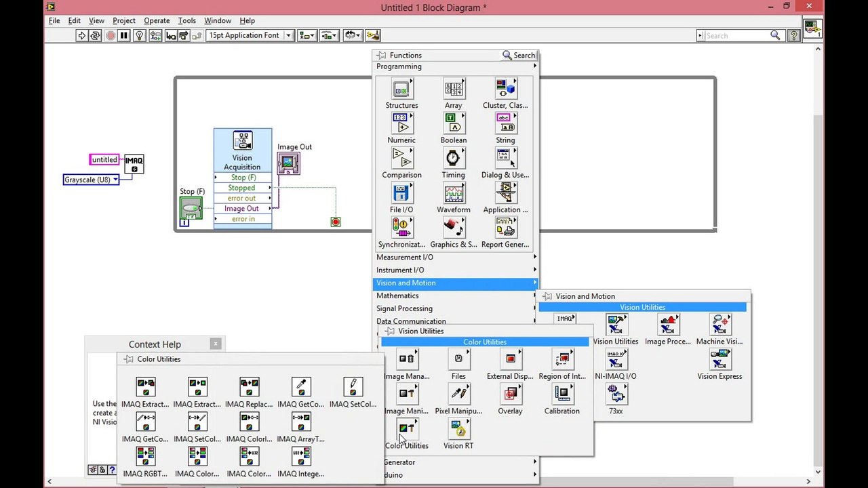Open the Project menu
The height and width of the screenshot is (488, 868).
coord(124,21)
